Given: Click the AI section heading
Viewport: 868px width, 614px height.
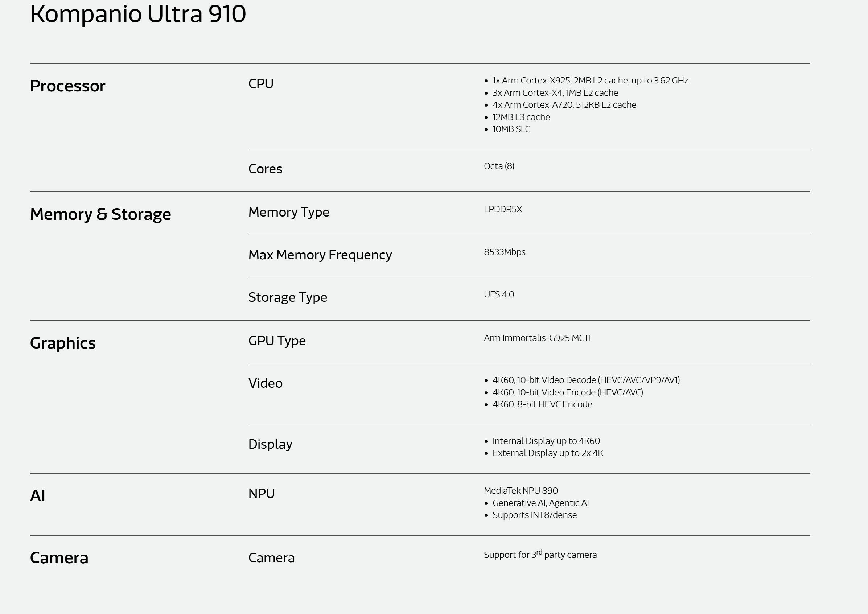Looking at the screenshot, I should pos(37,496).
